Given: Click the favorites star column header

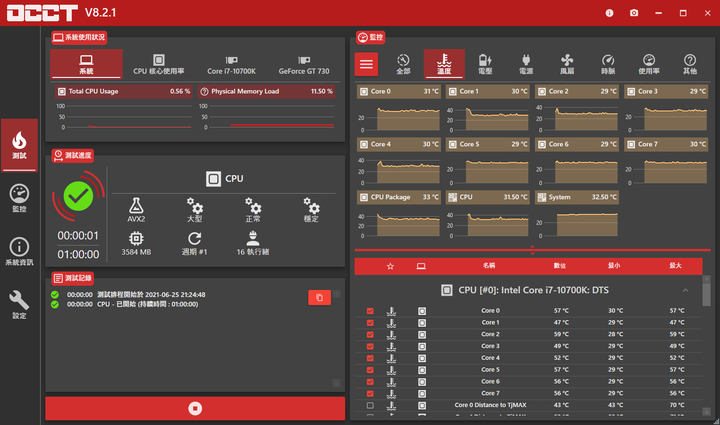Looking at the screenshot, I should (x=390, y=266).
